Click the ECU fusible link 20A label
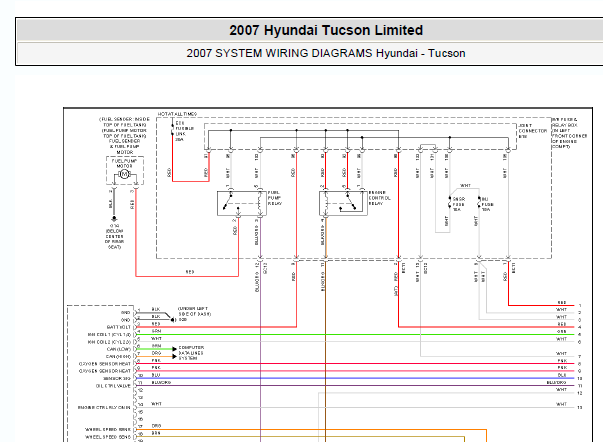Viewport: 603px width, 442px height. tap(185, 131)
